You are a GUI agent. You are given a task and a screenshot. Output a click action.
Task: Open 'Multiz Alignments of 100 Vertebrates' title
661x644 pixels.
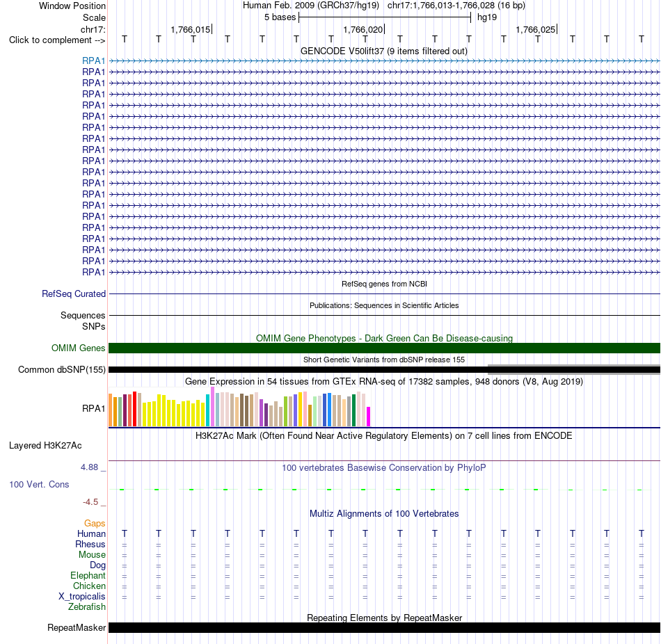(x=384, y=514)
